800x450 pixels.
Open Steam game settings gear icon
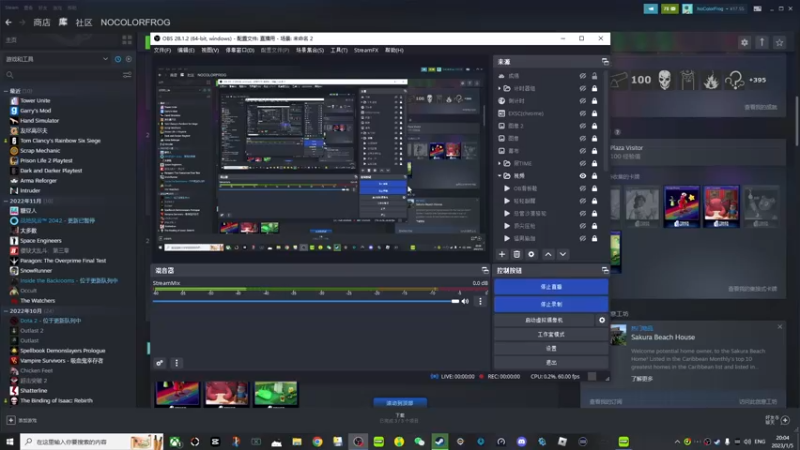[x=744, y=43]
